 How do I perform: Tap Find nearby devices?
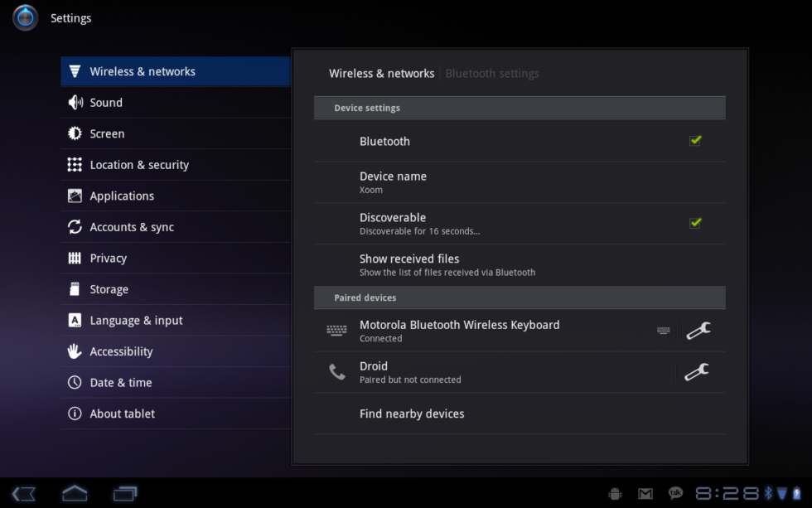(412, 414)
